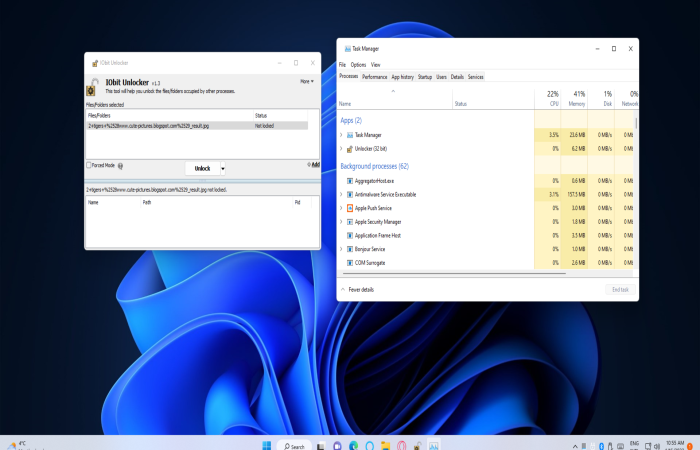Click the Unlocker (32 bit) app icon
This screenshot has width=700, height=450.
point(350,149)
